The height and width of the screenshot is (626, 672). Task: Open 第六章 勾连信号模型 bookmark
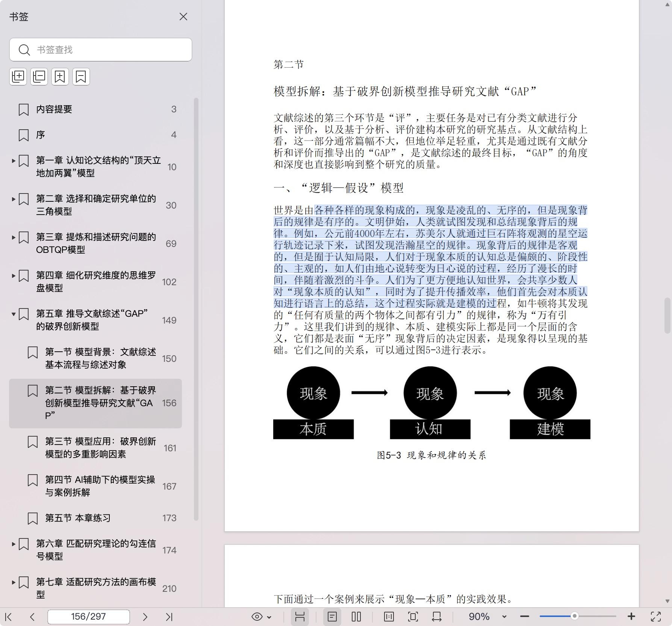point(95,550)
